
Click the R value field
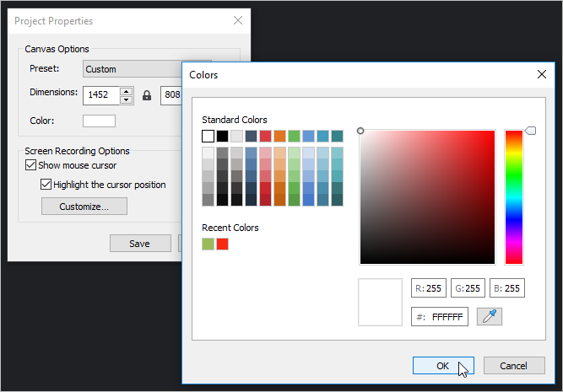click(x=429, y=288)
